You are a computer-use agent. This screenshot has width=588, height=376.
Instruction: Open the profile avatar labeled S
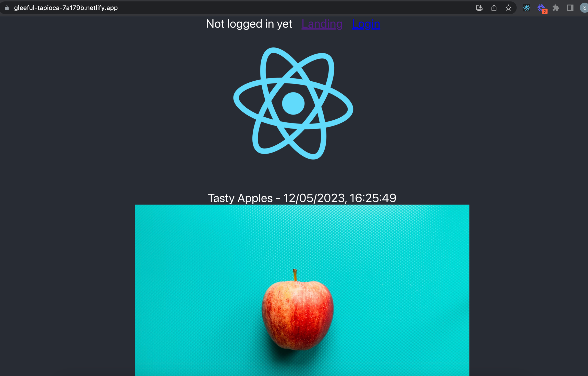tap(584, 8)
